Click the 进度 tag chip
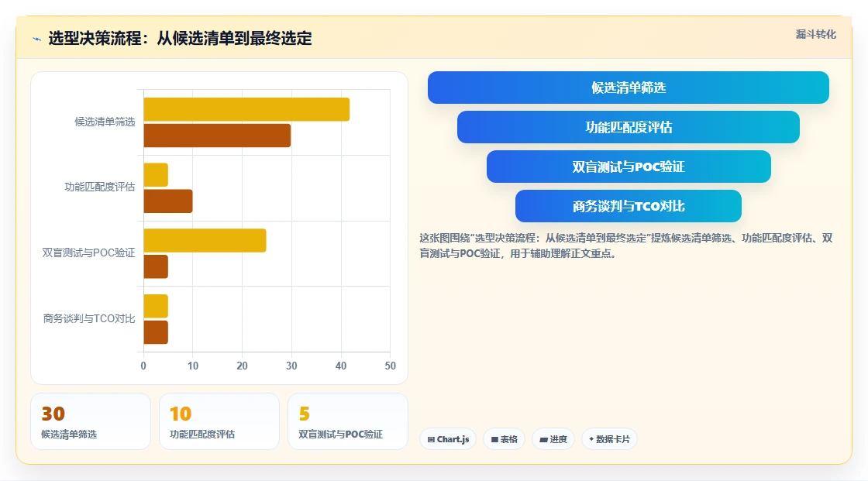The width and height of the screenshot is (868, 481). pos(553,439)
